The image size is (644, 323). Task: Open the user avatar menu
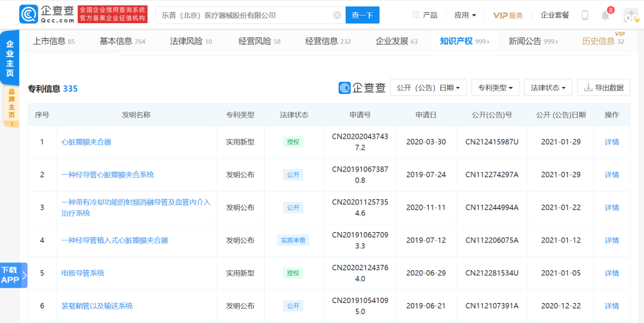click(631, 15)
